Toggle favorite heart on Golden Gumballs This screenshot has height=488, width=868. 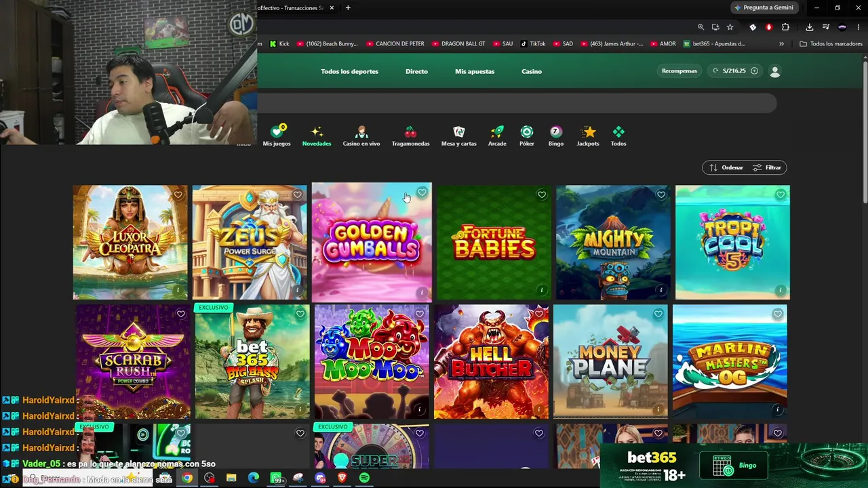(422, 192)
